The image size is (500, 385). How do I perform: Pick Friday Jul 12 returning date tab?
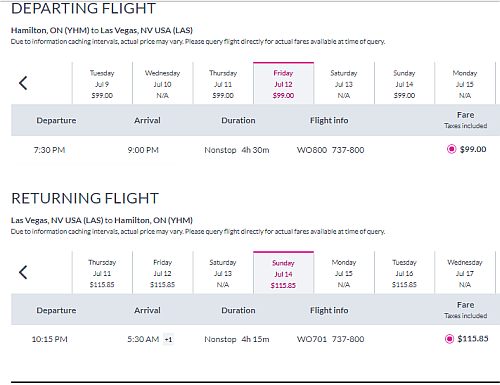point(163,273)
